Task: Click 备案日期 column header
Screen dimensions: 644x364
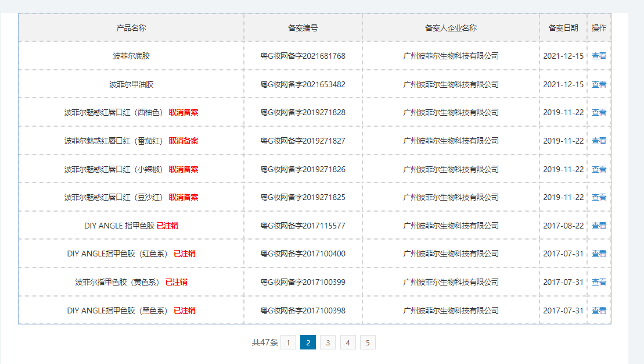Action: 563,28
